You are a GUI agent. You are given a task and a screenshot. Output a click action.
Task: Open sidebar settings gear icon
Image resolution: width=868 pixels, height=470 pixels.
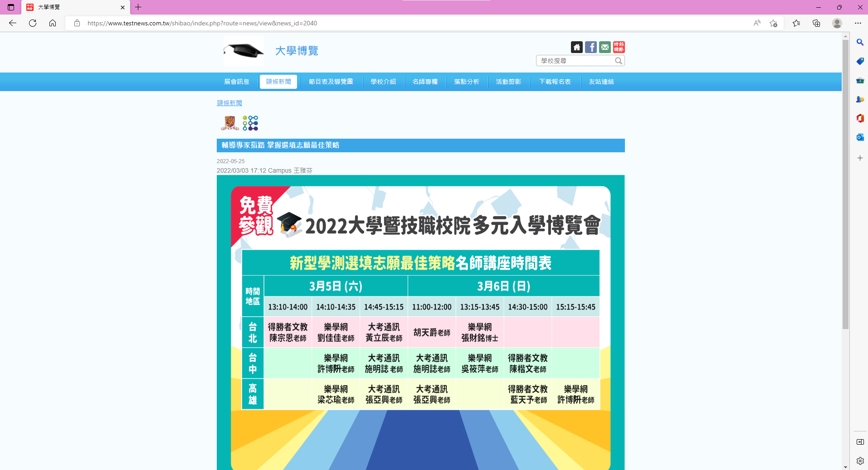[x=860, y=461]
